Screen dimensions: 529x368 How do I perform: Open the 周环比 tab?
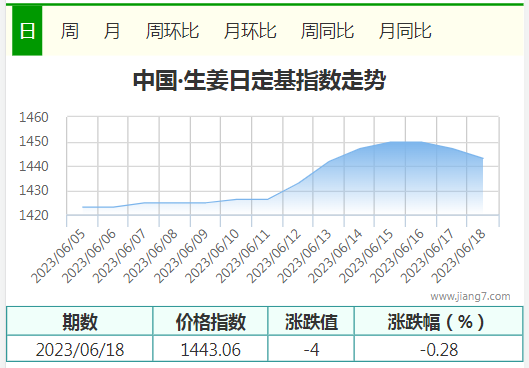tap(172, 31)
